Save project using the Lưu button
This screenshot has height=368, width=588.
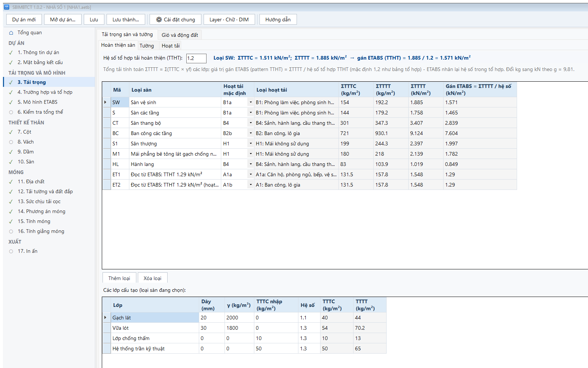pyautogui.click(x=94, y=20)
